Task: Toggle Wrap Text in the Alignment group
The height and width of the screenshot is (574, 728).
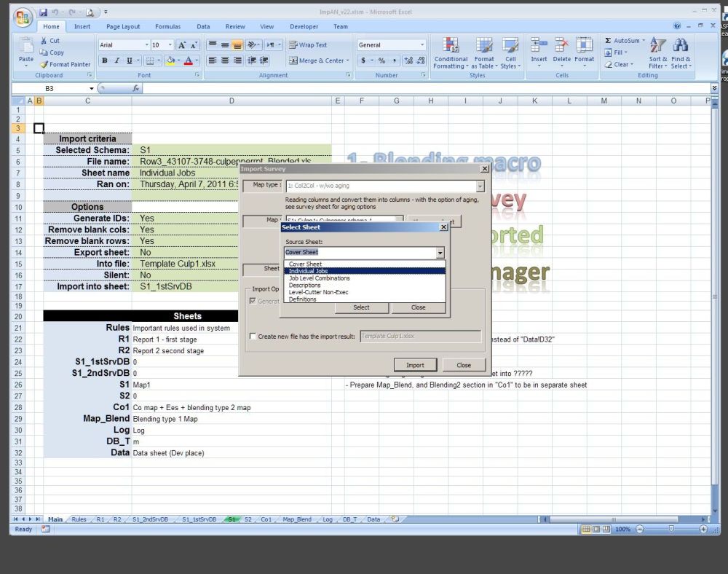Action: pos(308,45)
